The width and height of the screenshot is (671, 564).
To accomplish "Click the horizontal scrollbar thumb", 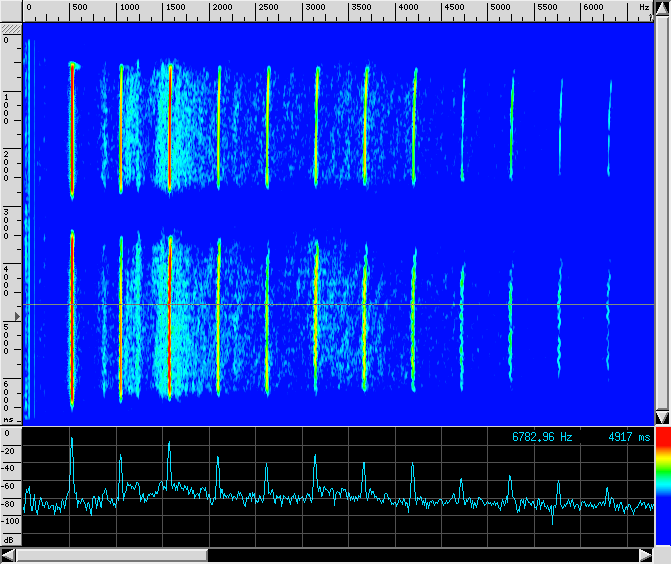I will 112,555.
